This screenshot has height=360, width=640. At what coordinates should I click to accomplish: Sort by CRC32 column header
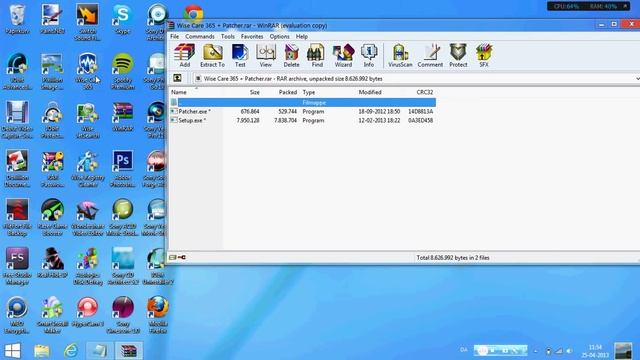coord(424,92)
